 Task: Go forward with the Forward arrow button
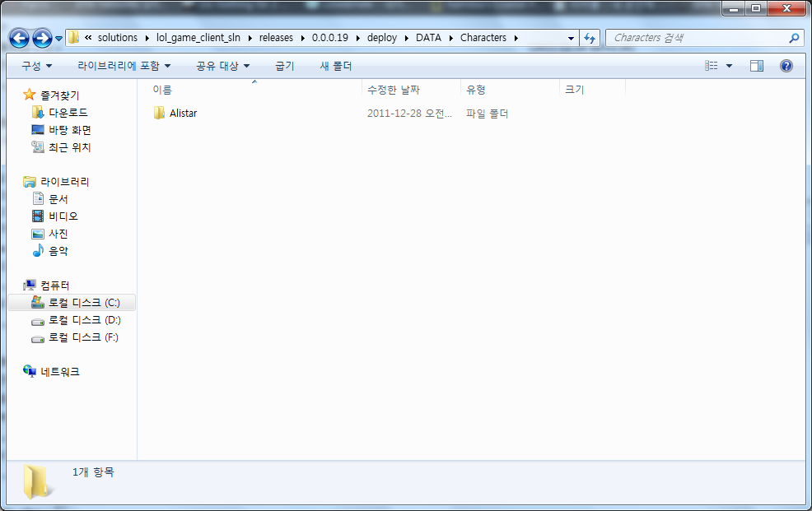click(42, 38)
